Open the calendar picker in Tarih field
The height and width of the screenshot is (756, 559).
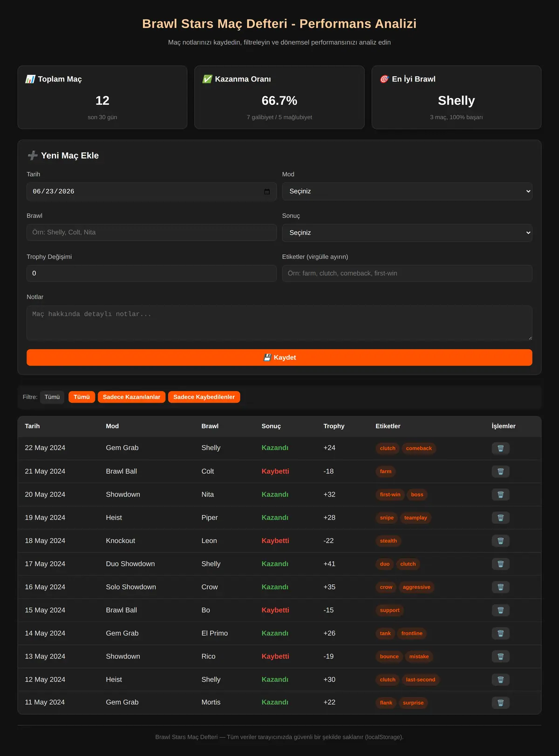pos(267,192)
